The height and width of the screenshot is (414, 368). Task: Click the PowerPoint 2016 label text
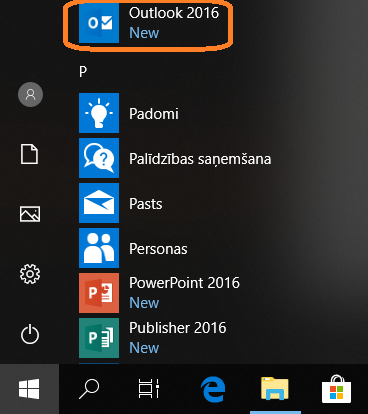coord(184,283)
